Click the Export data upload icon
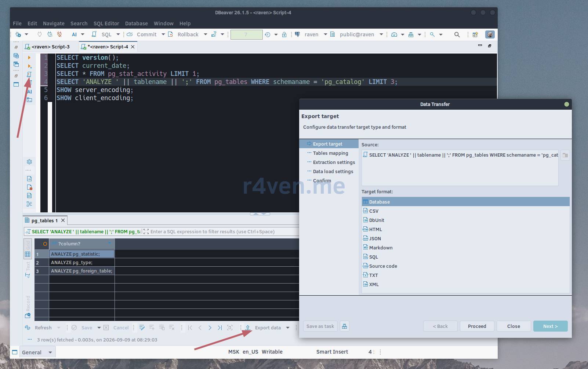This screenshot has width=588, height=369. (248, 328)
